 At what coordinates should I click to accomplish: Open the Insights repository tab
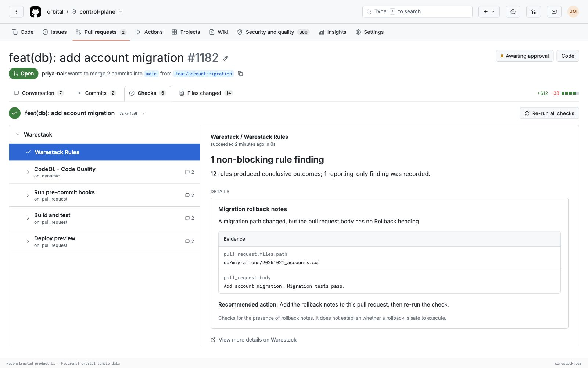(x=333, y=32)
